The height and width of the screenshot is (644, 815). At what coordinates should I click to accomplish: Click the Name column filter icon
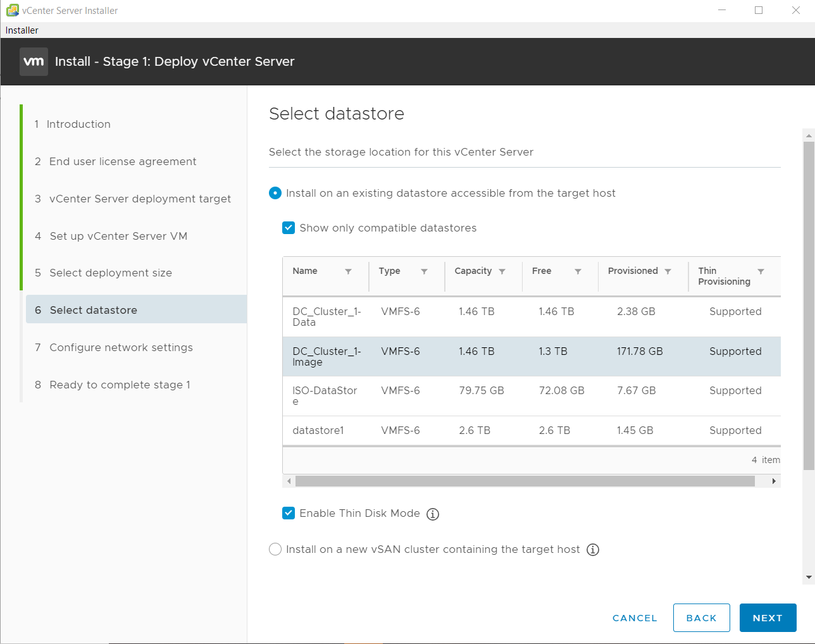click(348, 271)
